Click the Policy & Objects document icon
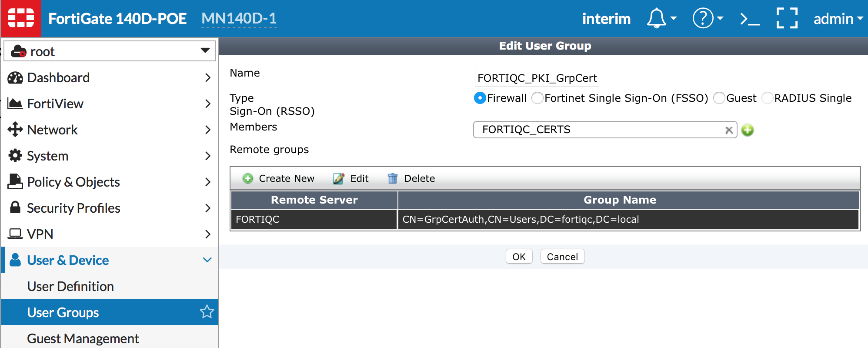This screenshot has height=348, width=868. 15,181
